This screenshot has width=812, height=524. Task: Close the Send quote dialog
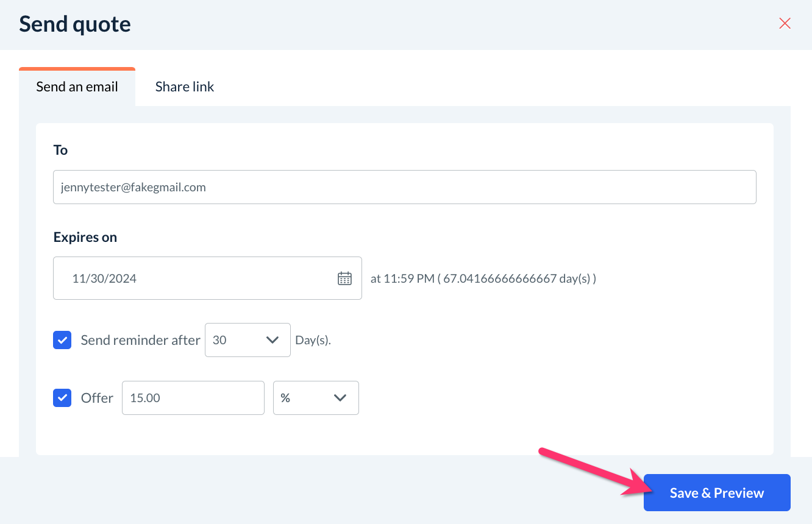[x=785, y=24]
